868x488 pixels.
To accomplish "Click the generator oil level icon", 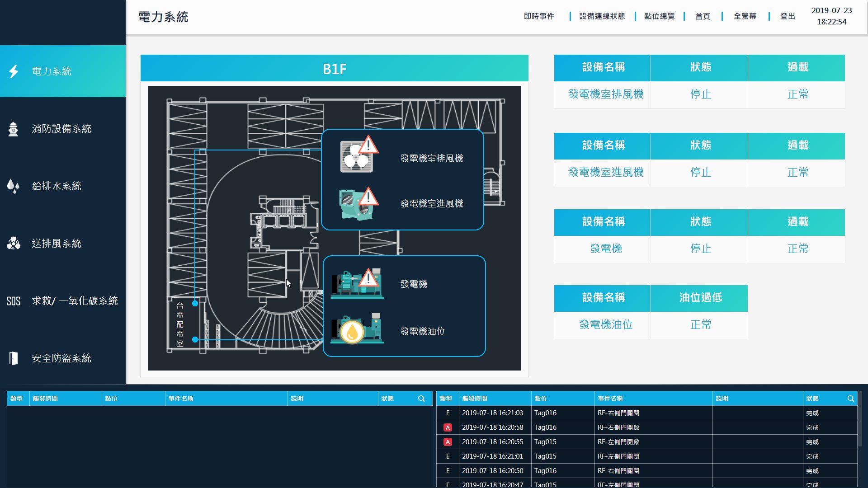I will tap(357, 328).
